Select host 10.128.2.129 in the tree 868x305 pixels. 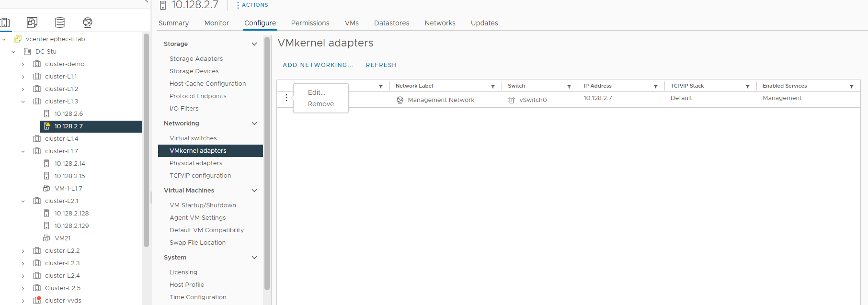[x=71, y=226]
